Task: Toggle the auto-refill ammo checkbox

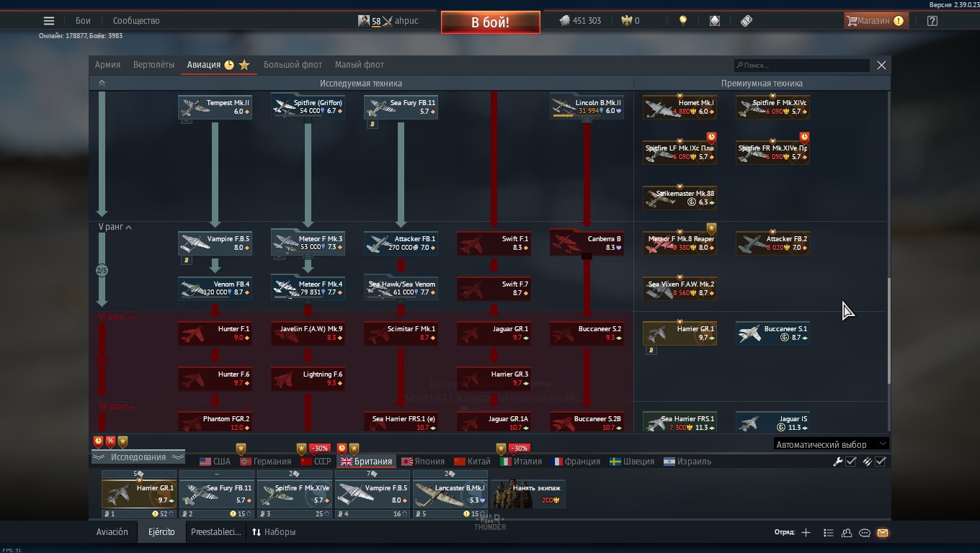Action: click(x=881, y=462)
